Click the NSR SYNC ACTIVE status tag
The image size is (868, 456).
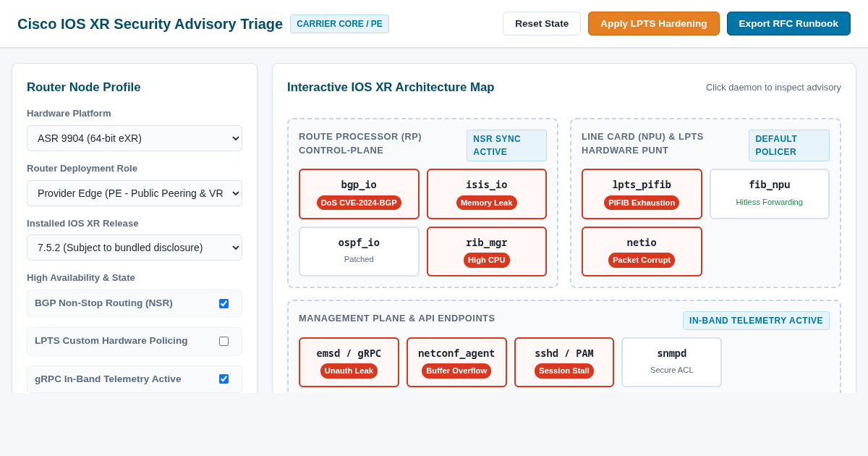pos(506,145)
